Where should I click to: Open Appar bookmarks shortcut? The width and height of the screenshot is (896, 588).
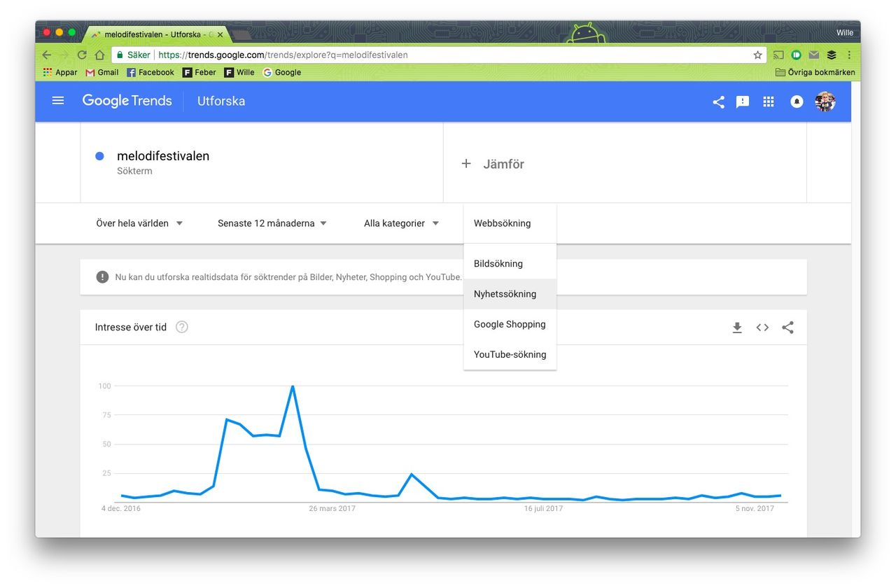60,72
